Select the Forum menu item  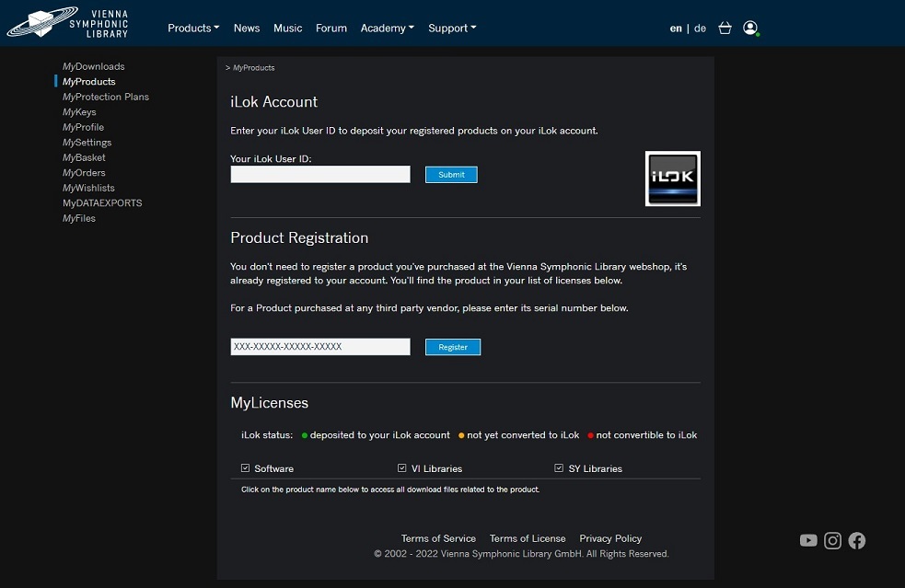[331, 28]
